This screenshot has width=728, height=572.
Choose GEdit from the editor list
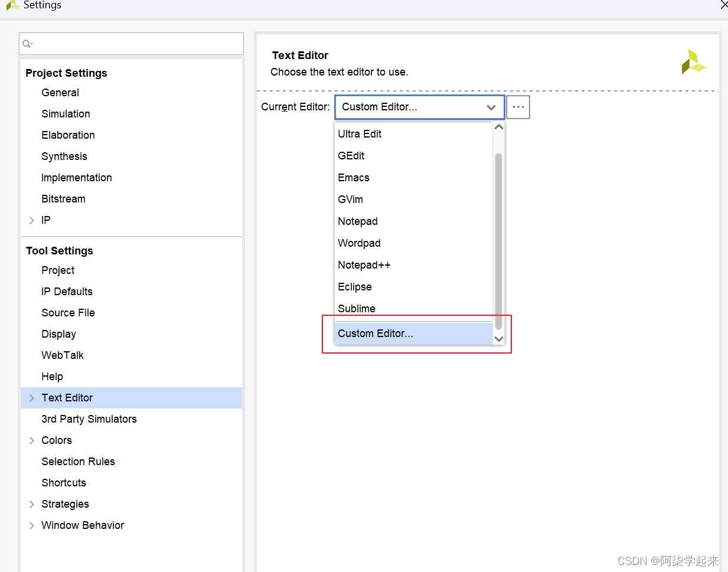(413, 156)
